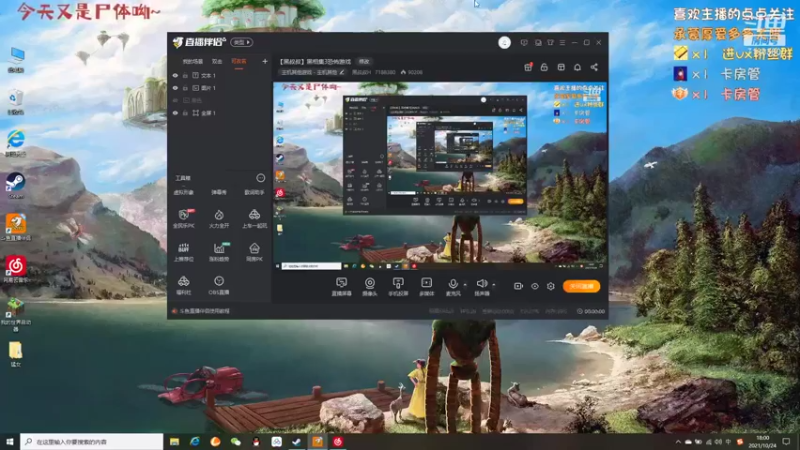Screen dimensions: 800x450
Task: Select the 文本 1 source row
Action: click(x=219, y=76)
